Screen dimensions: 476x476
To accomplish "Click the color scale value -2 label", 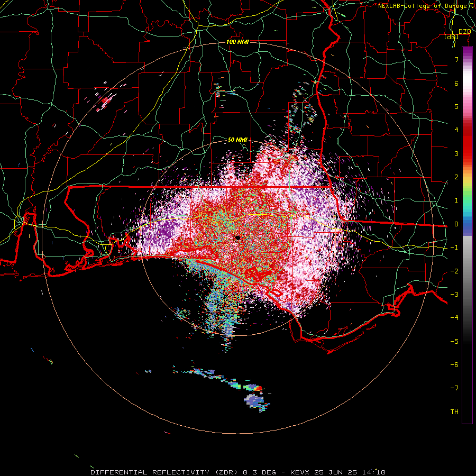I will [454, 271].
